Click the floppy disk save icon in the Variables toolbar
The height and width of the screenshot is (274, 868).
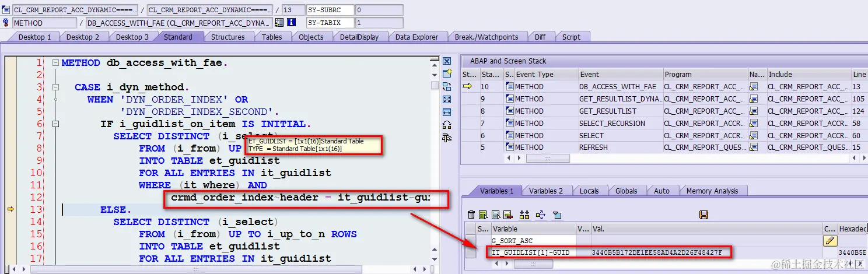pos(703,215)
